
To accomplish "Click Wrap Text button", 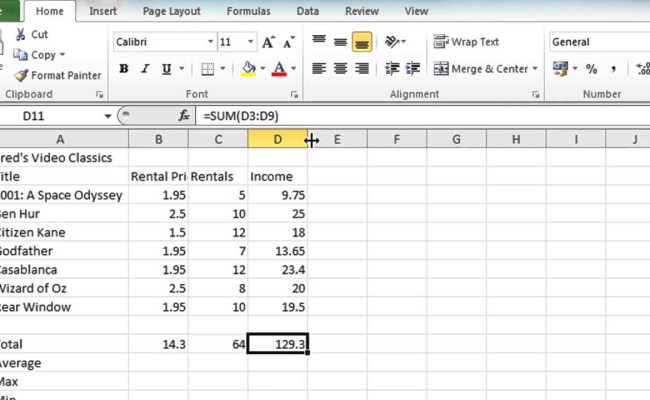I will pos(466,42).
